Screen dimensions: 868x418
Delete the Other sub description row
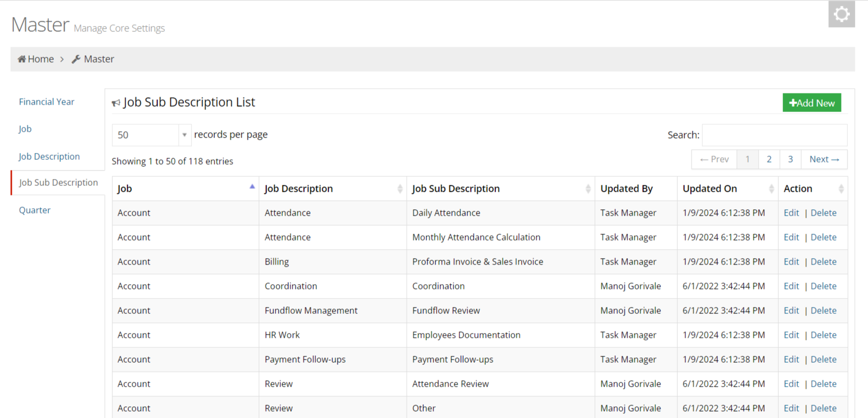823,408
